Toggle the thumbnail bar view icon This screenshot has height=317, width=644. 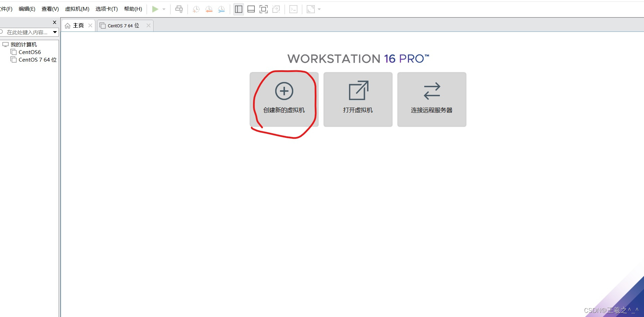click(x=251, y=9)
